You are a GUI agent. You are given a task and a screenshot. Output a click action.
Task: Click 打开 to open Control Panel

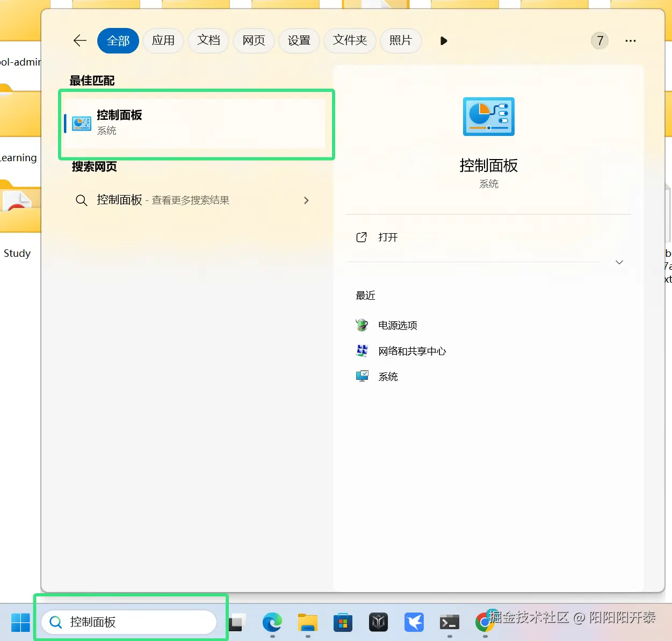click(x=388, y=237)
